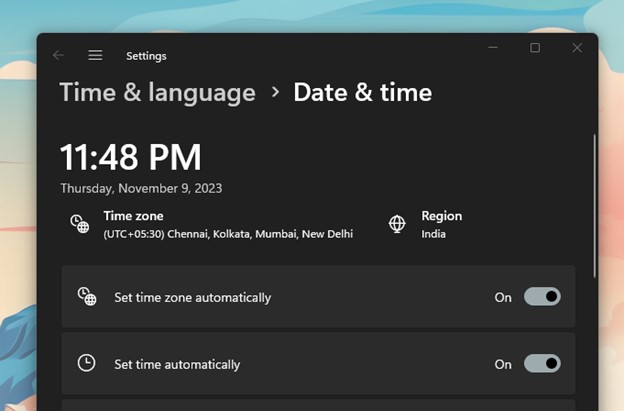Open the hamburger navigation menu
624x411 pixels.
click(x=95, y=56)
